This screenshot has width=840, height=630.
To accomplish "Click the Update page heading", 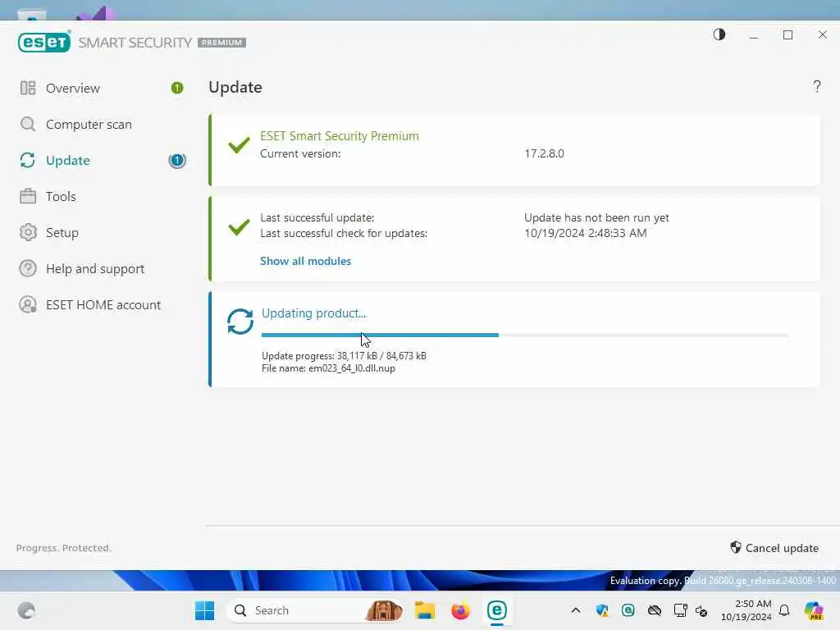I will click(235, 87).
